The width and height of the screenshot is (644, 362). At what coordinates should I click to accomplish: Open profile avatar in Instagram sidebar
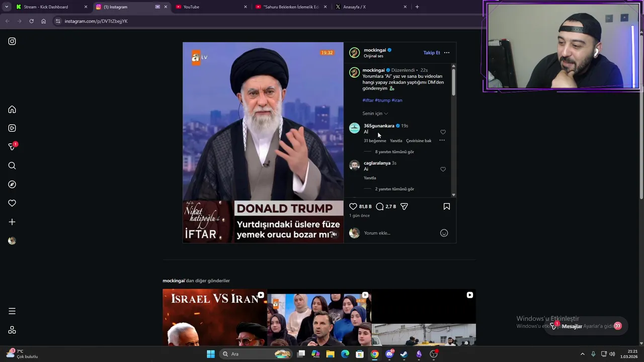[x=12, y=241]
